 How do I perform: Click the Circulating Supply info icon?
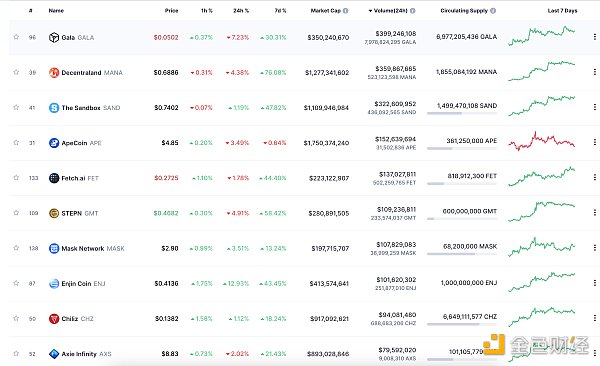tap(493, 11)
